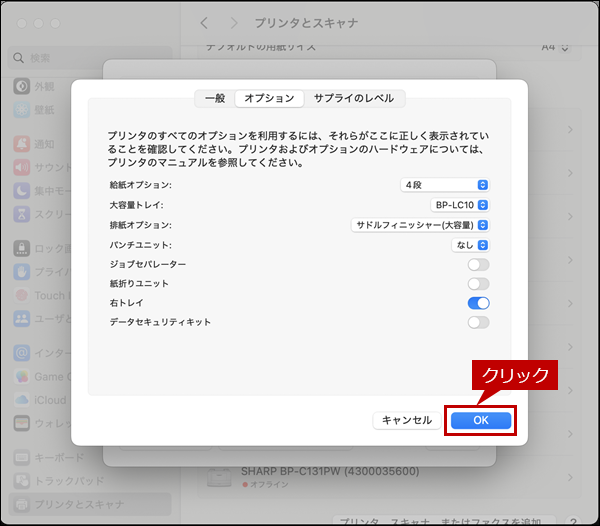Open the 給紙オプション dropdown showing 4段
This screenshot has width=600, height=526.
444,185
